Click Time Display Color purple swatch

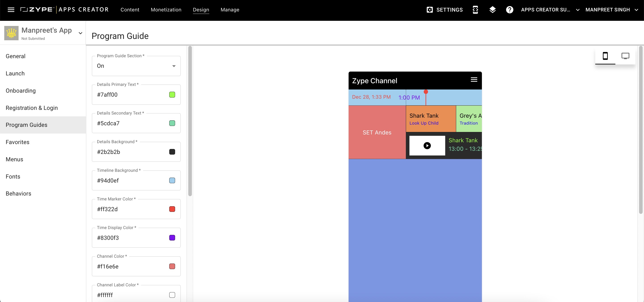click(x=172, y=238)
